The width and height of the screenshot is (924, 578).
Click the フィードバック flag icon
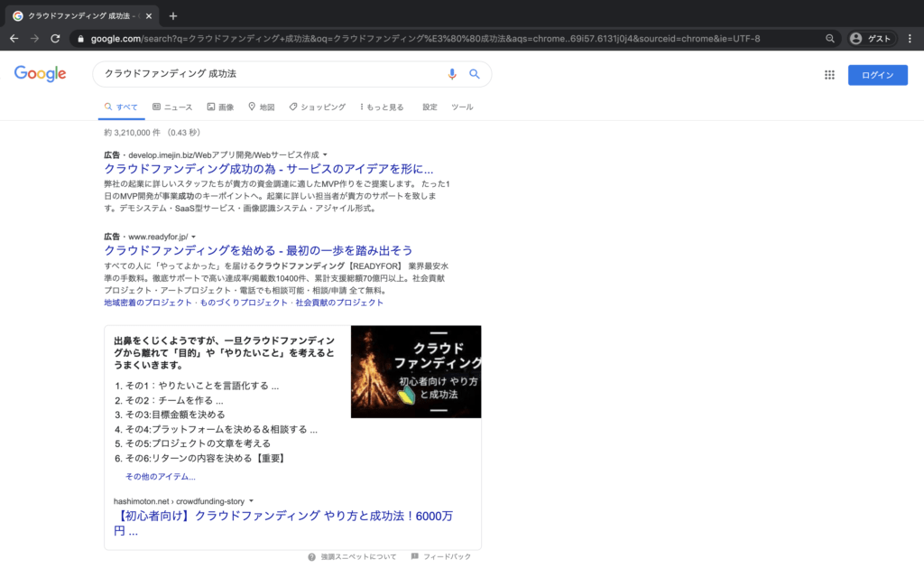click(x=415, y=556)
